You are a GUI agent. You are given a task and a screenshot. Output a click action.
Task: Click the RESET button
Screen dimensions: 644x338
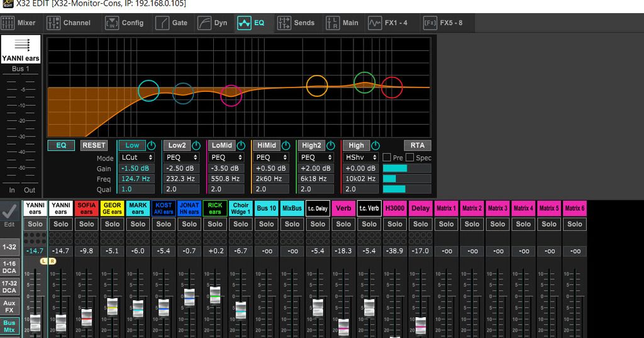click(94, 145)
